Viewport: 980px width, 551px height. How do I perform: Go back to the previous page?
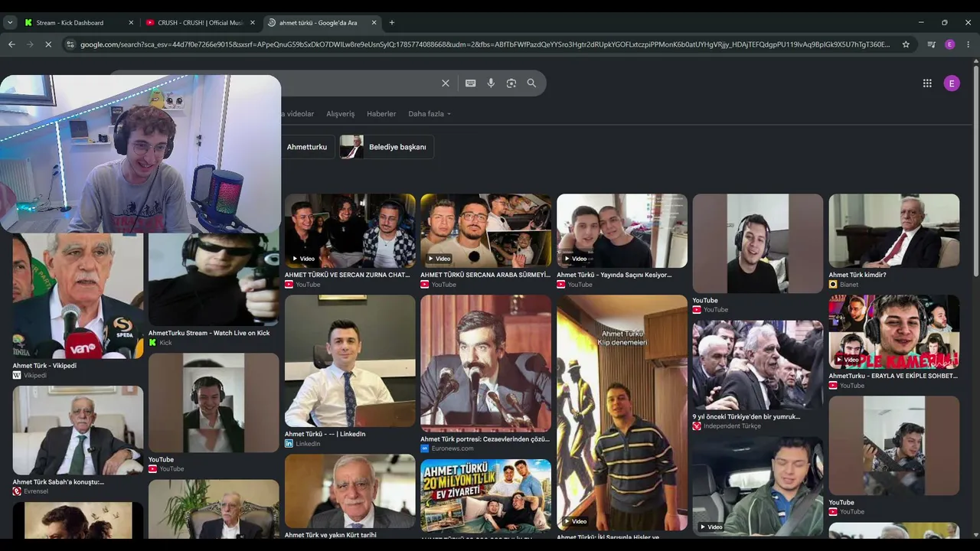[x=11, y=44]
